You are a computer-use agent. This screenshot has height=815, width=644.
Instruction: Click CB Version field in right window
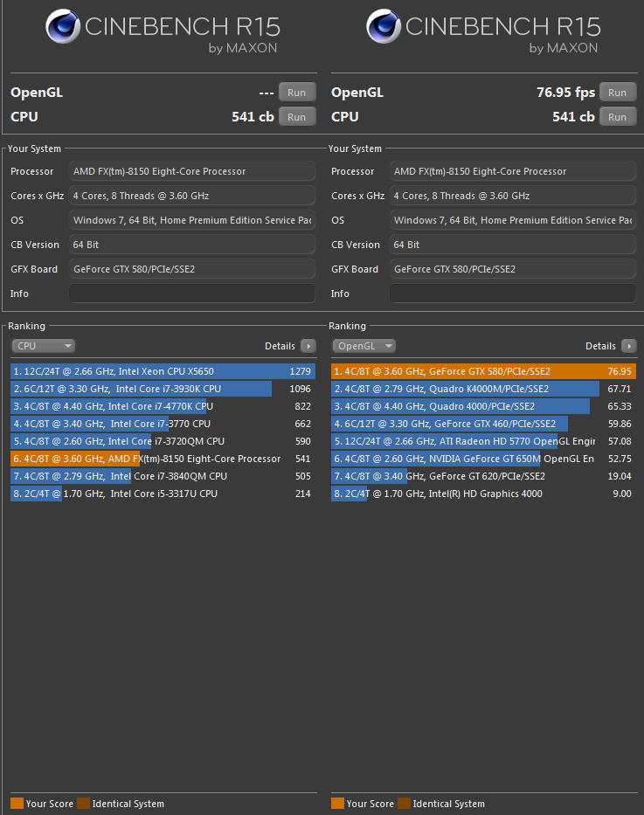(513, 245)
